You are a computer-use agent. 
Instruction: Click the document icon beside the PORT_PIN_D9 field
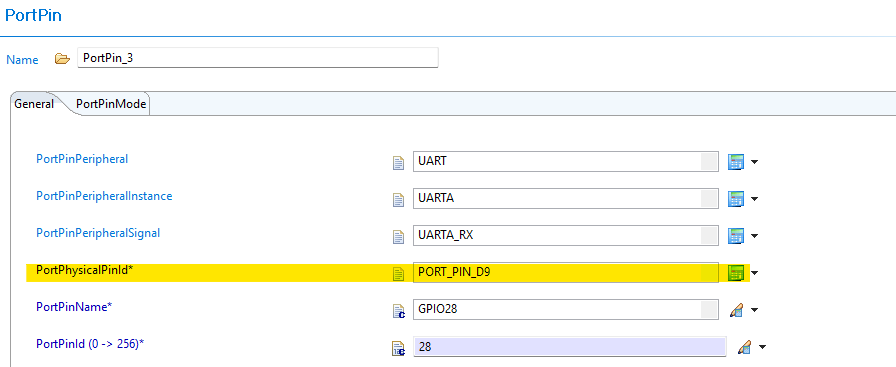398,274
